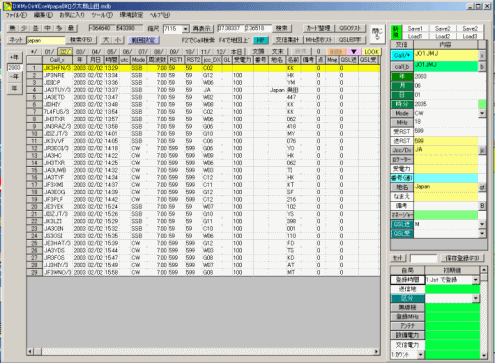This screenshot has height=363, width=495.
Task: Select log row with callsign JA3ETD
Action: click(x=203, y=97)
